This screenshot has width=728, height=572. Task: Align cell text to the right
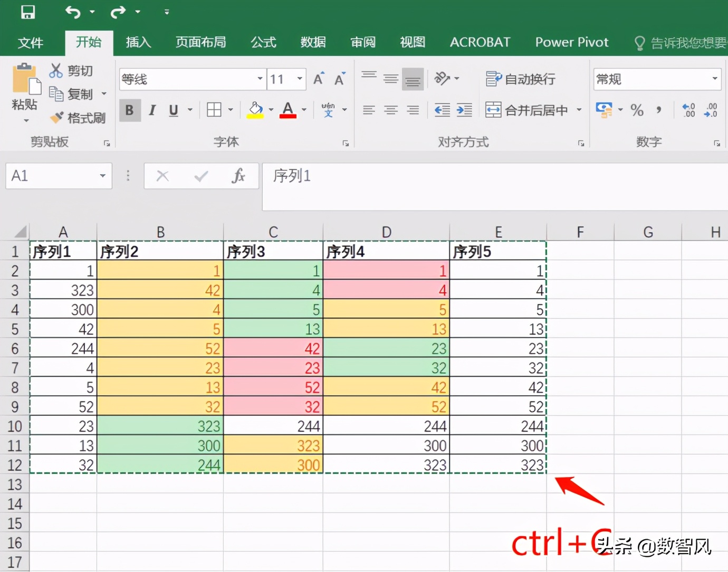(413, 110)
